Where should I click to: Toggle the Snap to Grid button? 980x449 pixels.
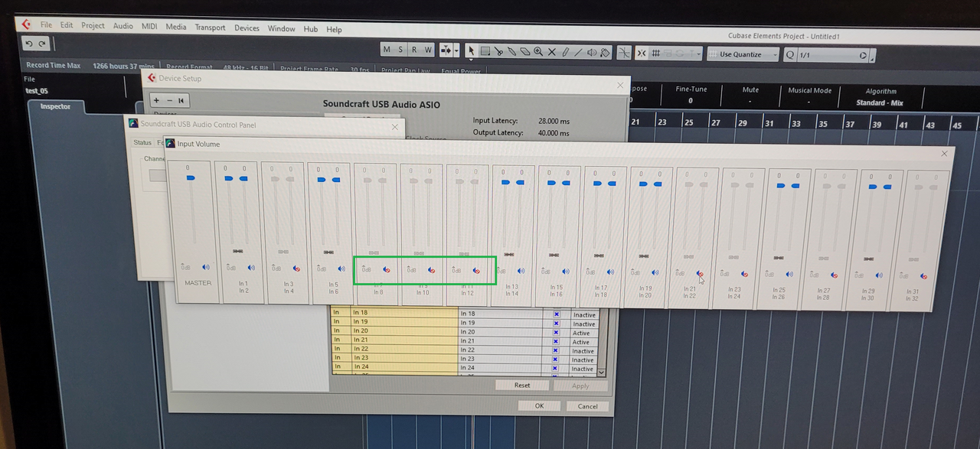pos(656,53)
